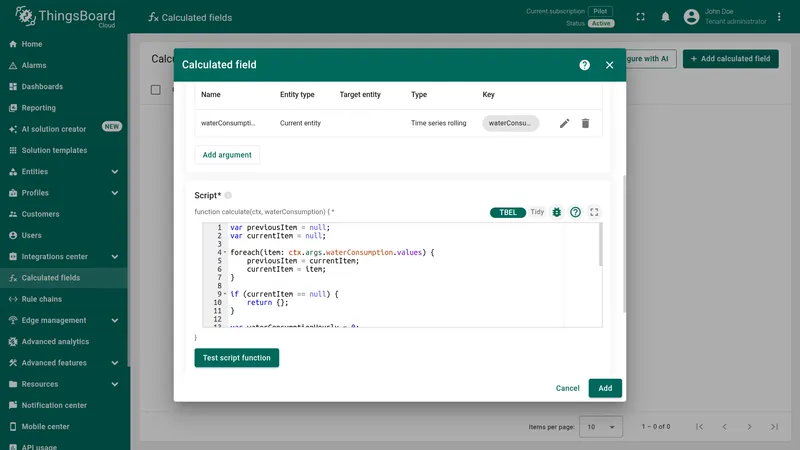Tidy the script code

click(537, 212)
